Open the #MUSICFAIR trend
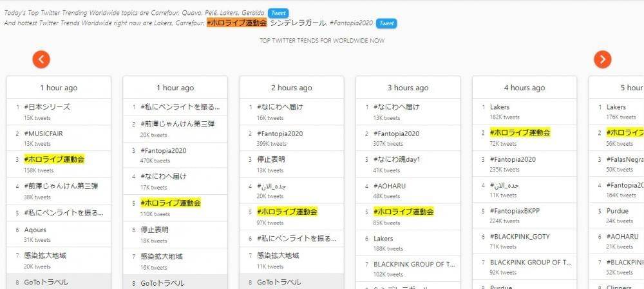This screenshot has width=644, height=289. [x=44, y=134]
